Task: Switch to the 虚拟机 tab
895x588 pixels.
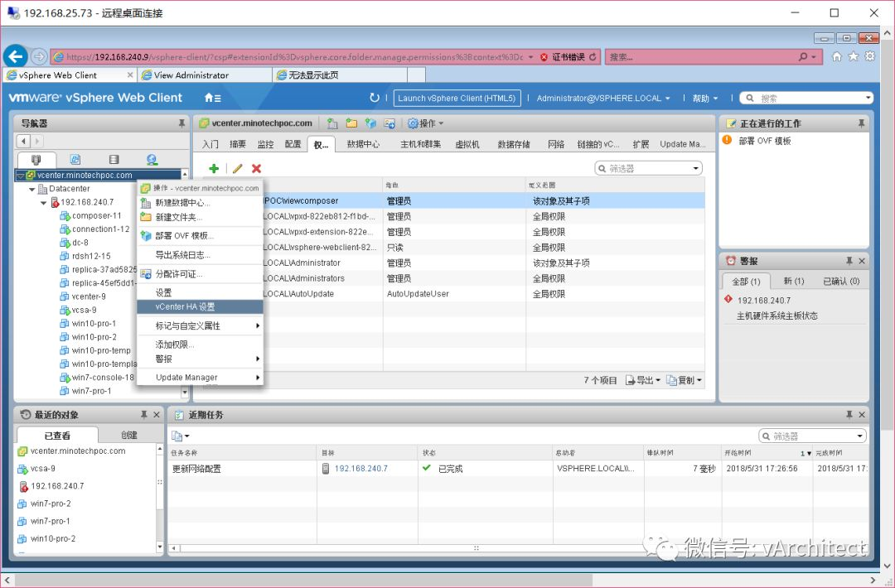Action: (x=467, y=144)
